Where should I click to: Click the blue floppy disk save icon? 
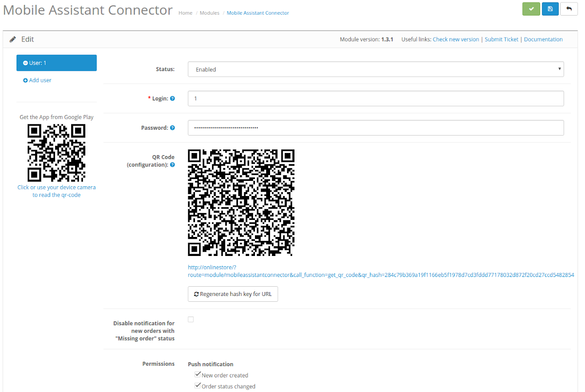tap(550, 9)
